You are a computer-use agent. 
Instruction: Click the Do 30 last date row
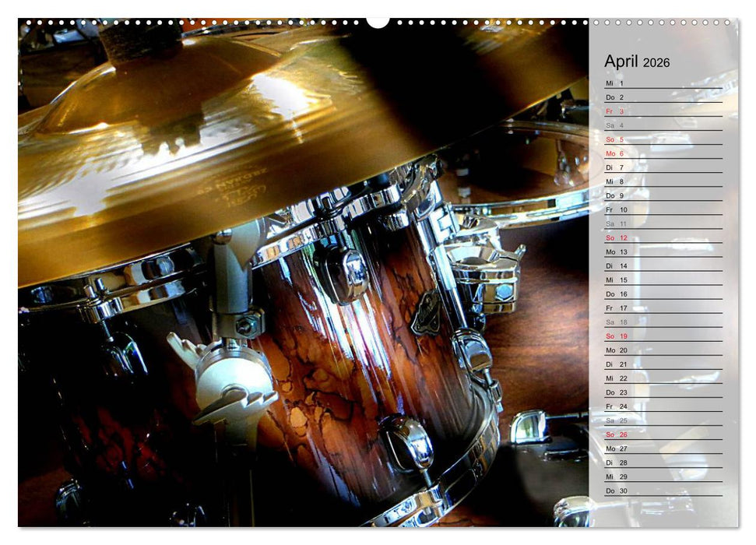[616, 490]
